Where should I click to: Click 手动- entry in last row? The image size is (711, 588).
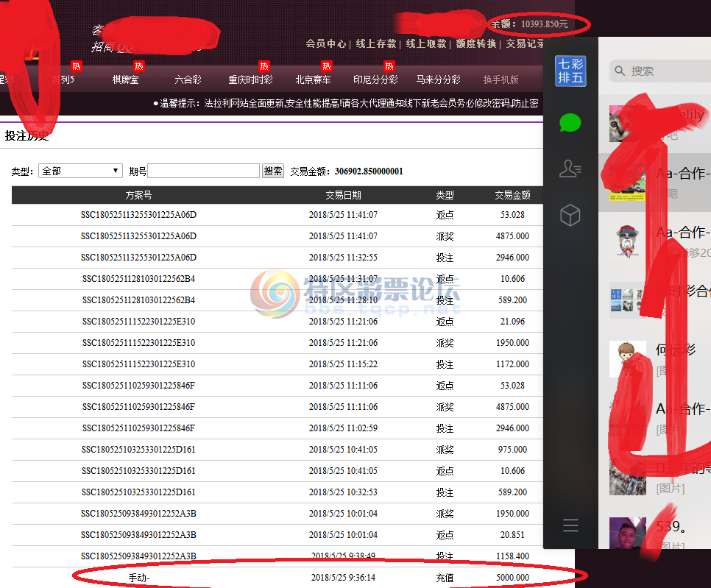click(139, 578)
